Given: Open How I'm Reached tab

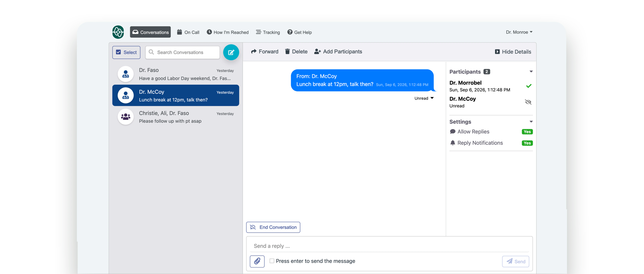Looking at the screenshot, I should 228,32.
